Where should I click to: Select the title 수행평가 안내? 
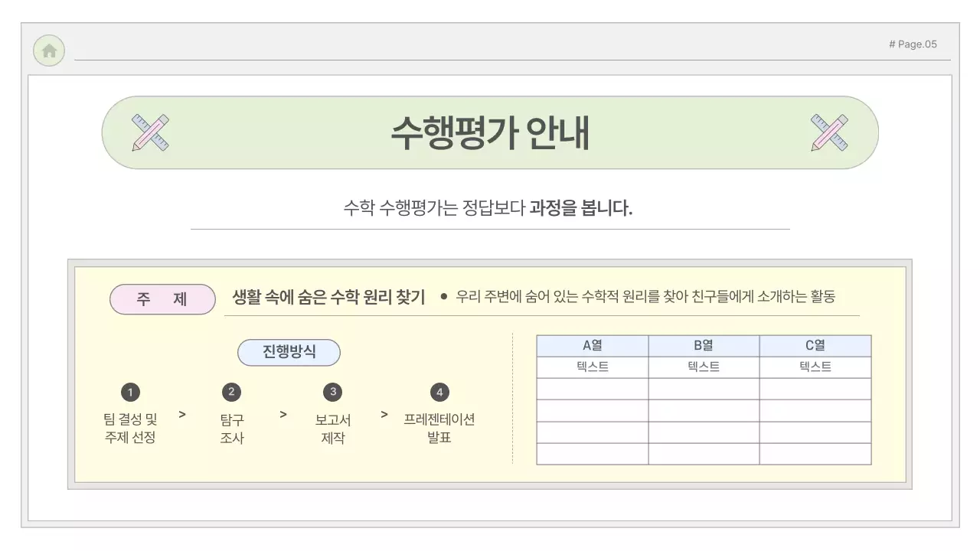coord(490,133)
